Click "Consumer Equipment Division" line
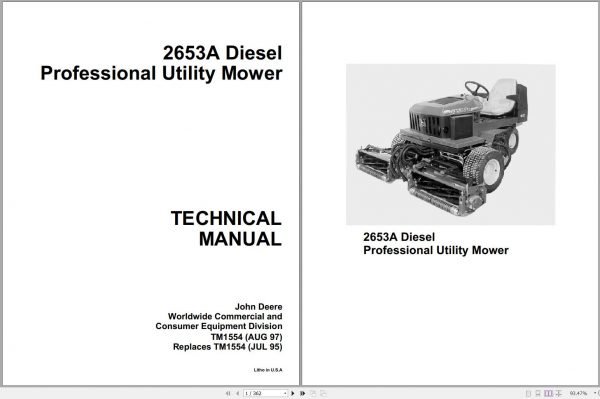This screenshot has width=600, height=399. [x=219, y=326]
